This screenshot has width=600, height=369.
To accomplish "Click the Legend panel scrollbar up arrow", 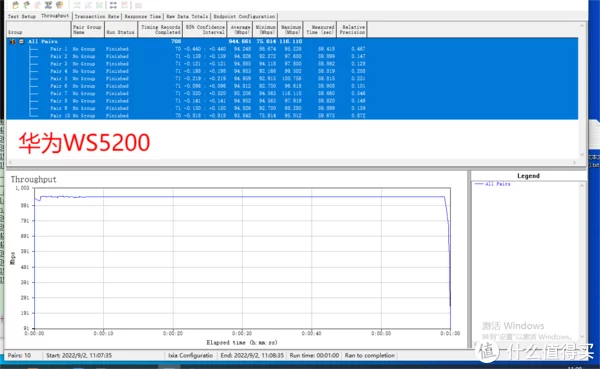I will tap(582, 186).
